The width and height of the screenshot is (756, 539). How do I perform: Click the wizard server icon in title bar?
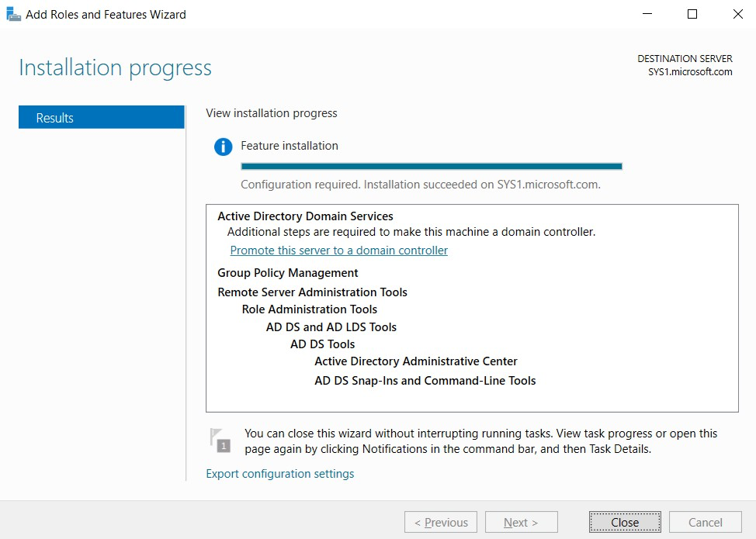13,15
